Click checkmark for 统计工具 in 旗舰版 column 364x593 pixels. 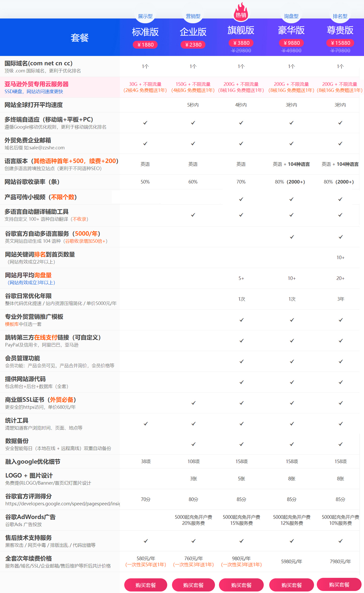click(x=242, y=424)
